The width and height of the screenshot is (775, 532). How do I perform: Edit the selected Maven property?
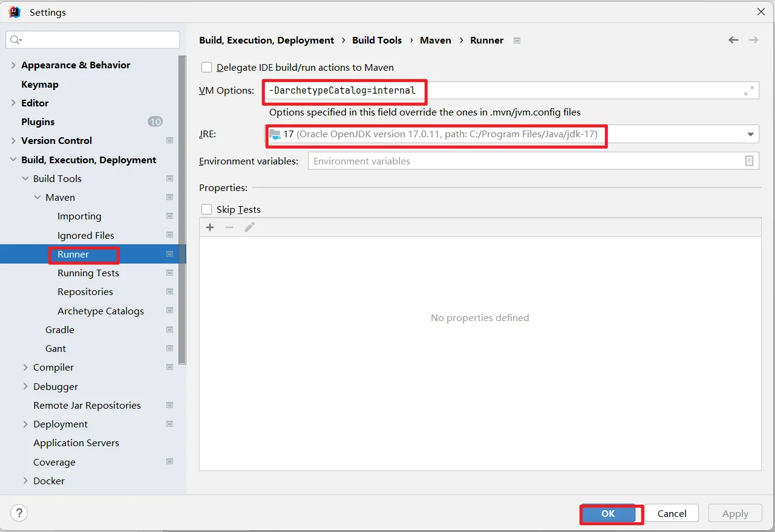tap(249, 227)
